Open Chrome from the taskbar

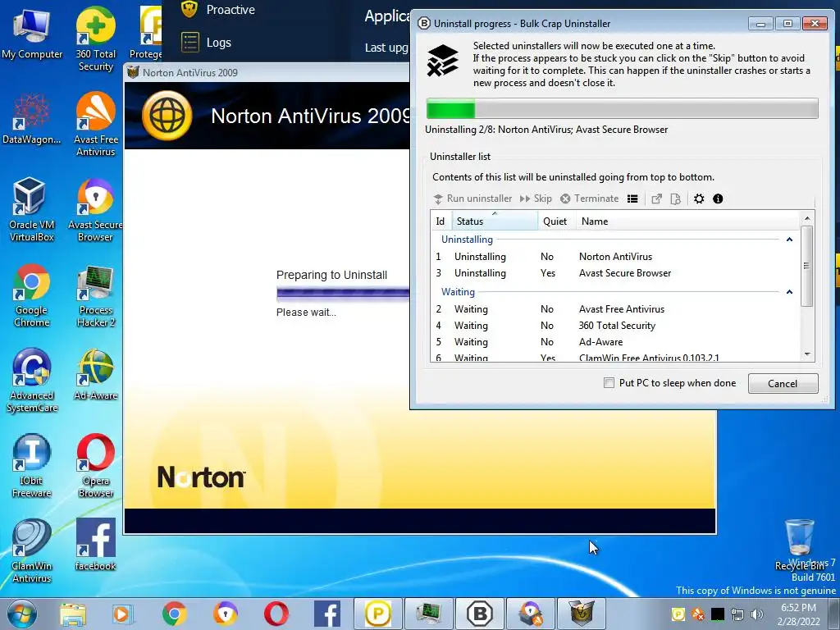(174, 614)
